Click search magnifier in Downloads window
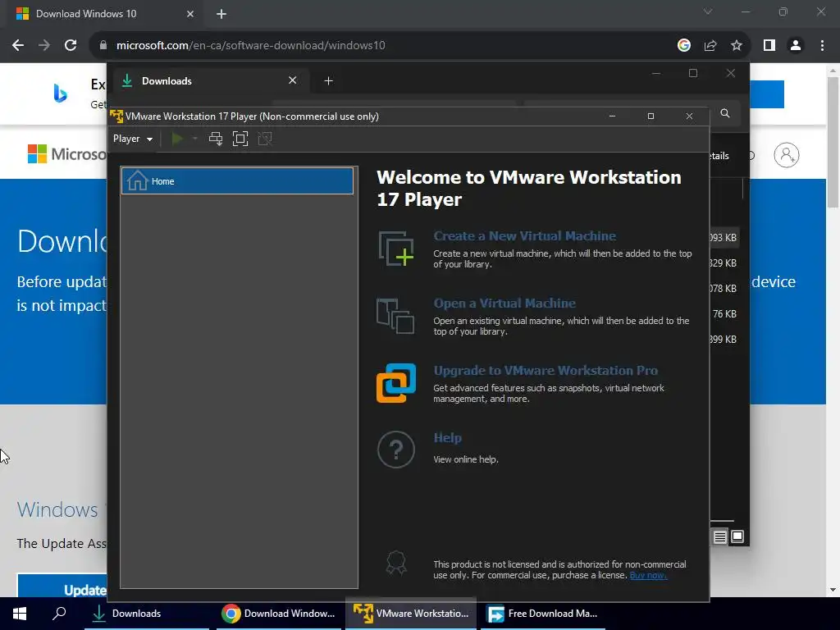 725,113
